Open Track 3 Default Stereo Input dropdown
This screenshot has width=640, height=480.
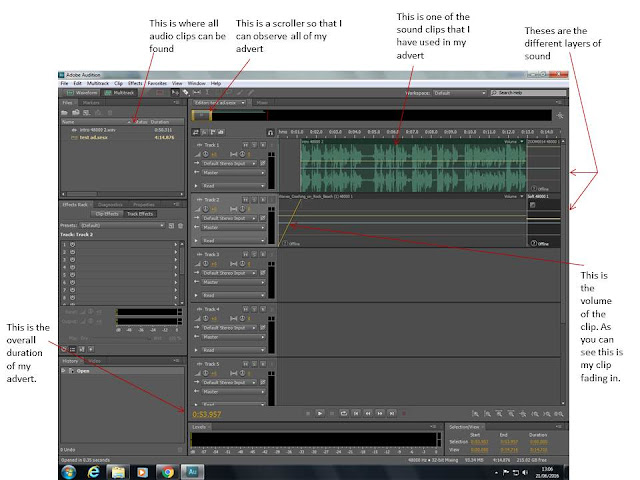coord(229,273)
